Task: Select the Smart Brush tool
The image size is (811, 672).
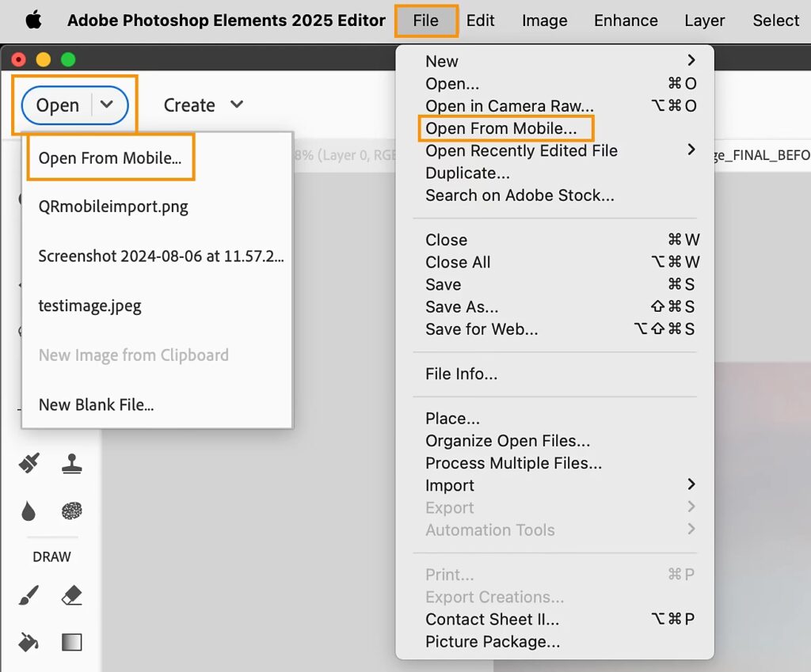Action: 29,464
